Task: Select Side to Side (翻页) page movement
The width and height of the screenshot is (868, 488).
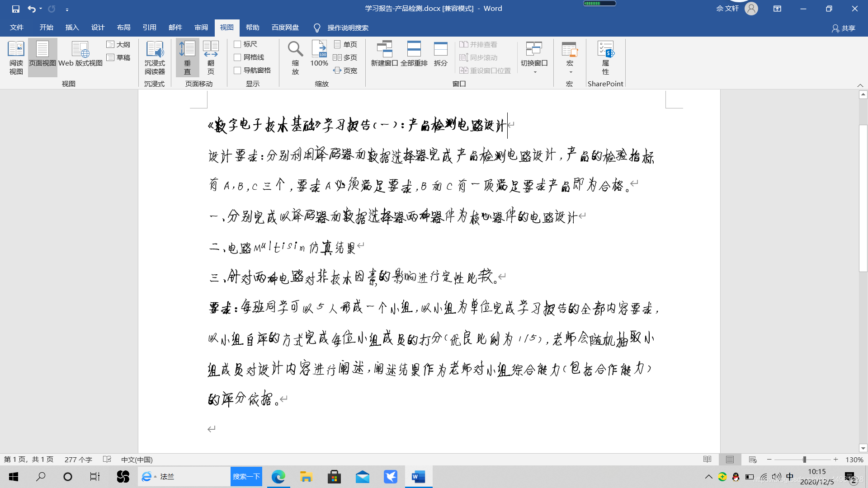Action: click(211, 57)
